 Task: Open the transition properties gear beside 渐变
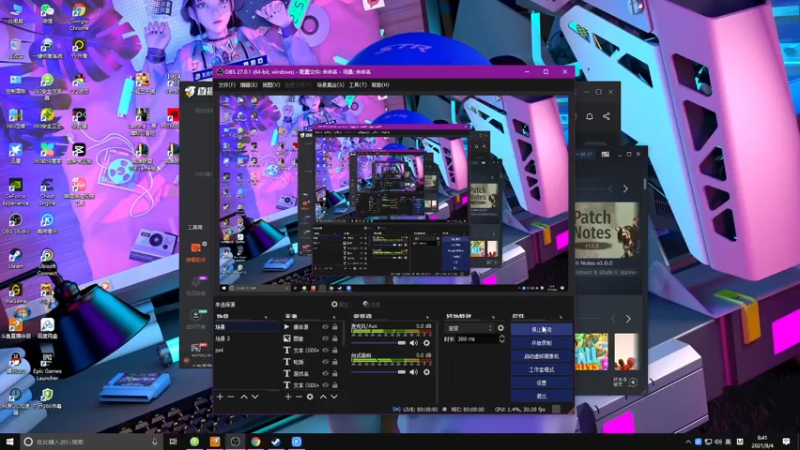coord(501,328)
